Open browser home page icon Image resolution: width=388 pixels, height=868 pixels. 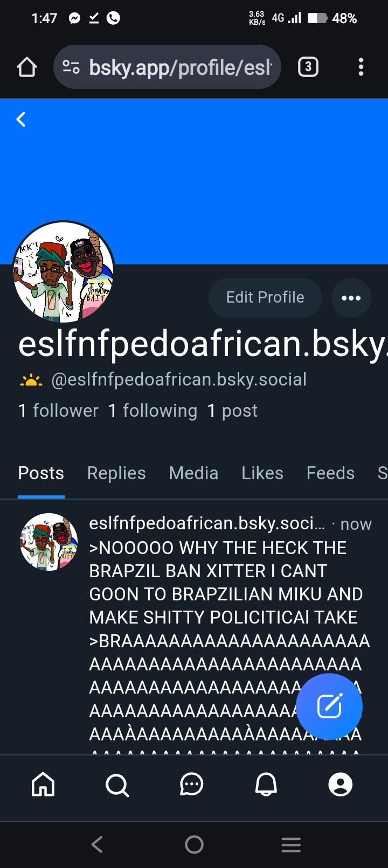[26, 67]
